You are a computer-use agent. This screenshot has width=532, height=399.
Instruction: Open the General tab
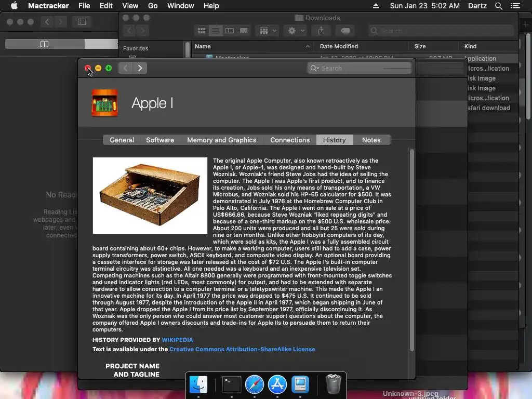(122, 140)
